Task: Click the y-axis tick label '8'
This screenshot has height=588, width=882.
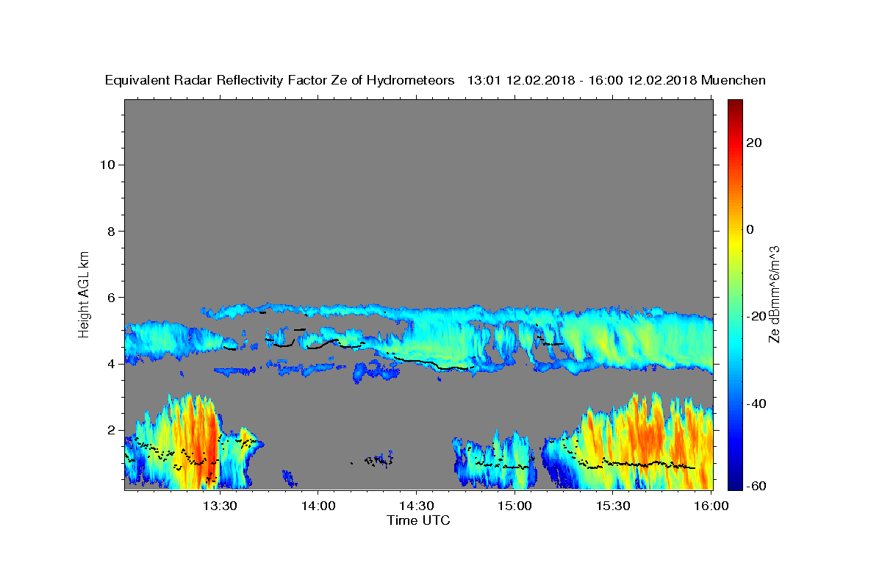Action: (112, 232)
